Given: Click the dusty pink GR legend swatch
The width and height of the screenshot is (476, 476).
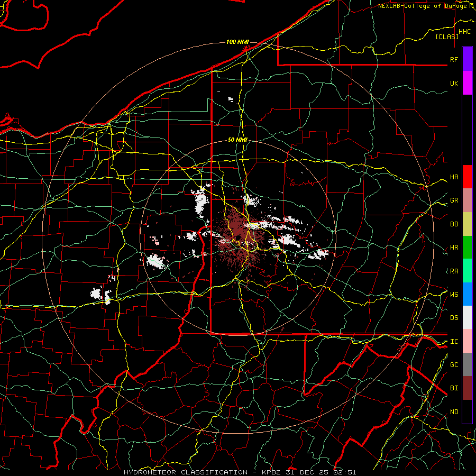Looking at the screenshot, I should click(x=467, y=200).
